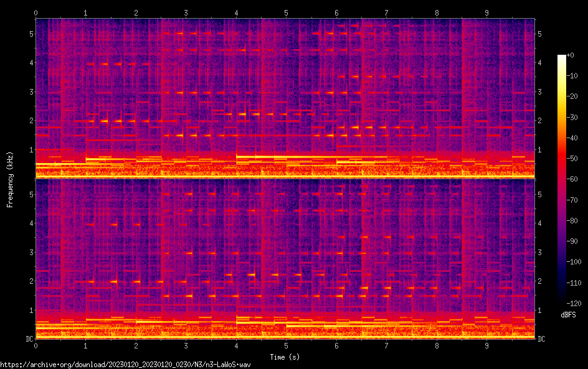
Task: Click the white top end of the color bar
Action: click(x=562, y=57)
